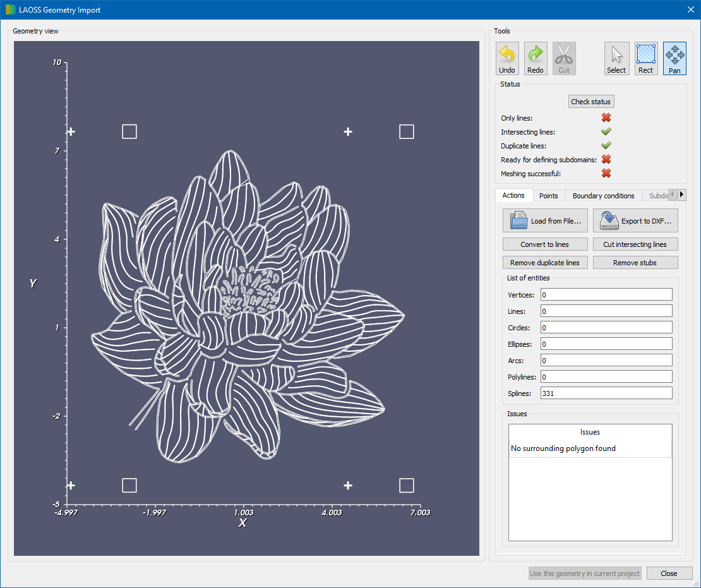Open a geometry with Load from File
Viewport: 701px width, 588px height.
click(x=544, y=220)
